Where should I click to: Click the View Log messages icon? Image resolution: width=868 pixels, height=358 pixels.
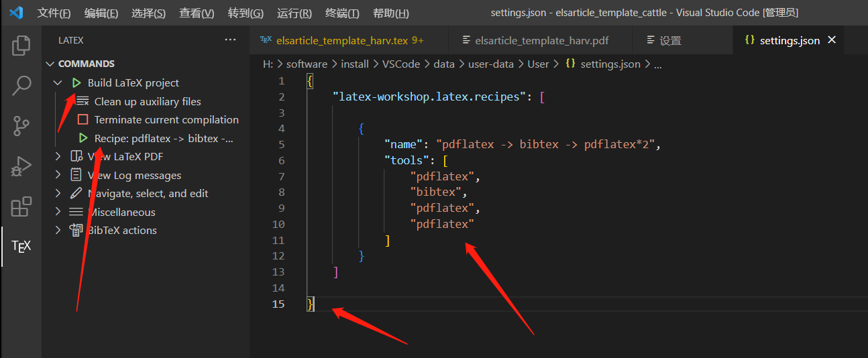(76, 175)
